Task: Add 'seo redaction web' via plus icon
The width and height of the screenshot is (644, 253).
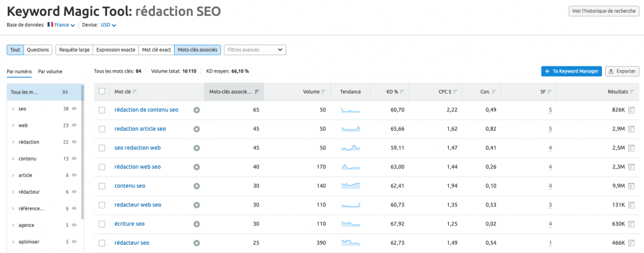Action: 197,148
